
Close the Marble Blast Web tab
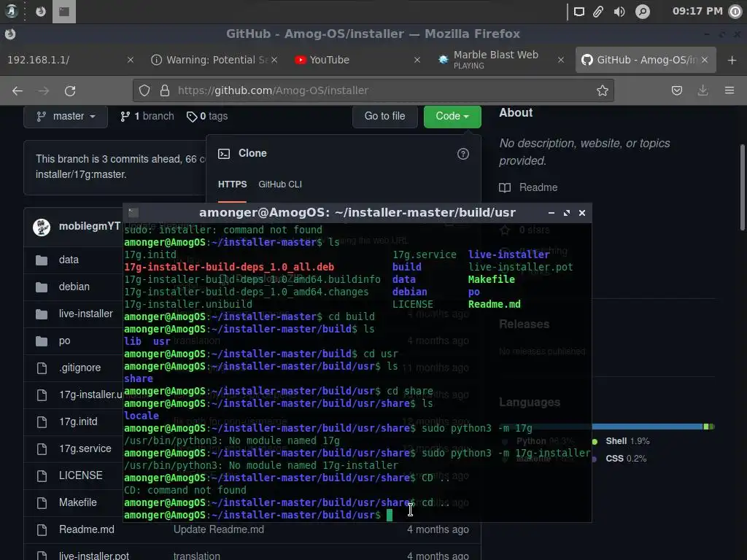(x=561, y=60)
